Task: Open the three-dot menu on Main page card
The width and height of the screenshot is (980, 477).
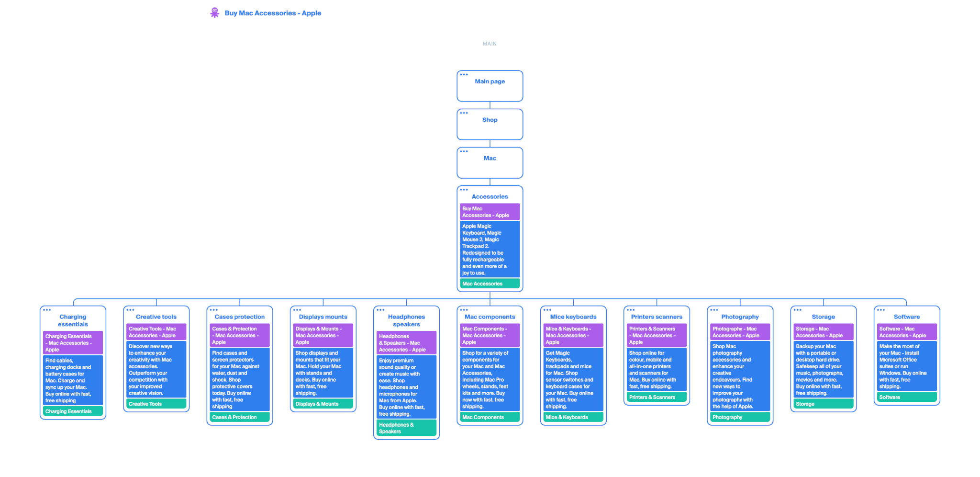Action: pyautogui.click(x=464, y=74)
